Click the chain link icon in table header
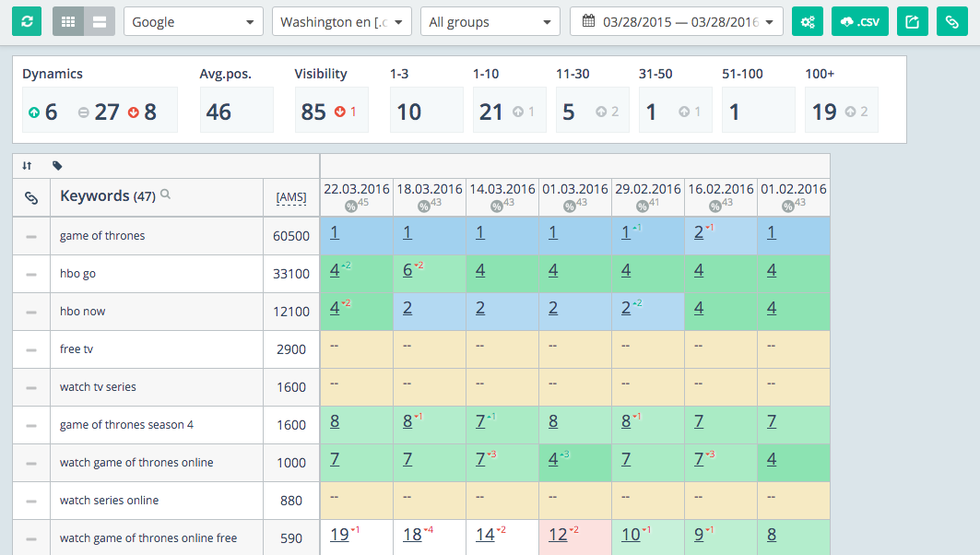 click(x=30, y=197)
